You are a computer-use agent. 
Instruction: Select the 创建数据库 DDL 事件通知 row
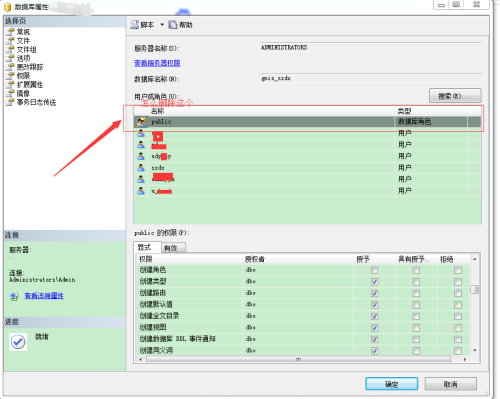pyautogui.click(x=303, y=339)
